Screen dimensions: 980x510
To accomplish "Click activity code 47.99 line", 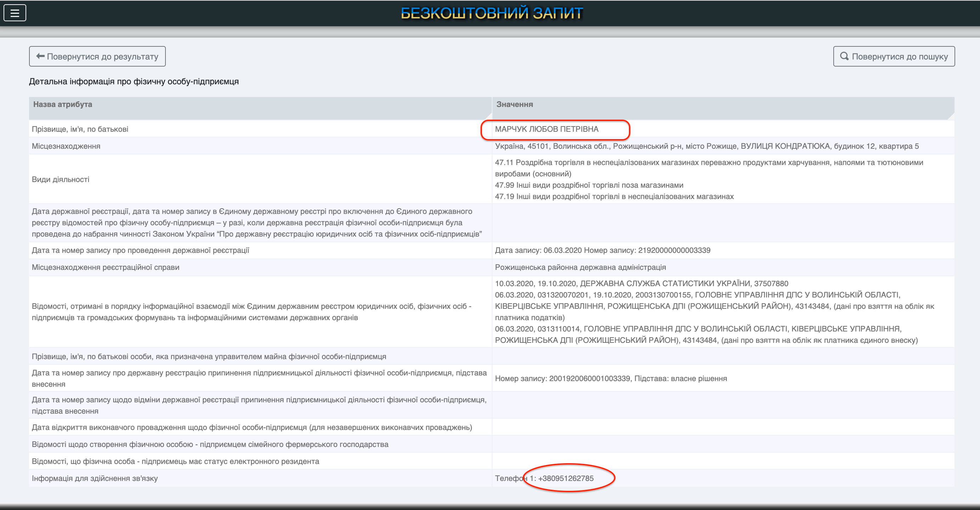I will [x=588, y=185].
